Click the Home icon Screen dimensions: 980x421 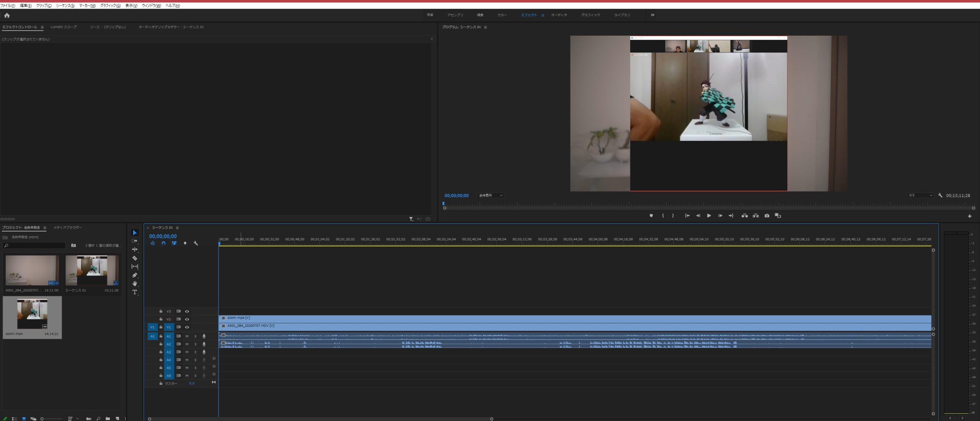pyautogui.click(x=7, y=15)
